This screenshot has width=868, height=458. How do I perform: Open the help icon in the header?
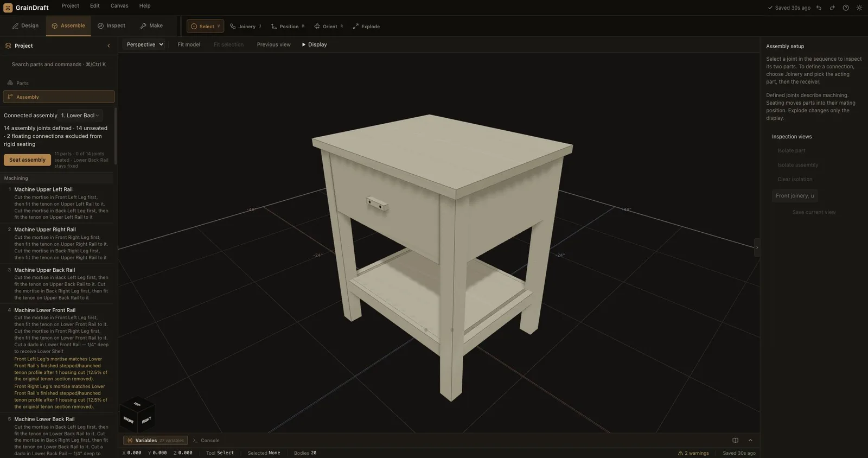pyautogui.click(x=846, y=8)
